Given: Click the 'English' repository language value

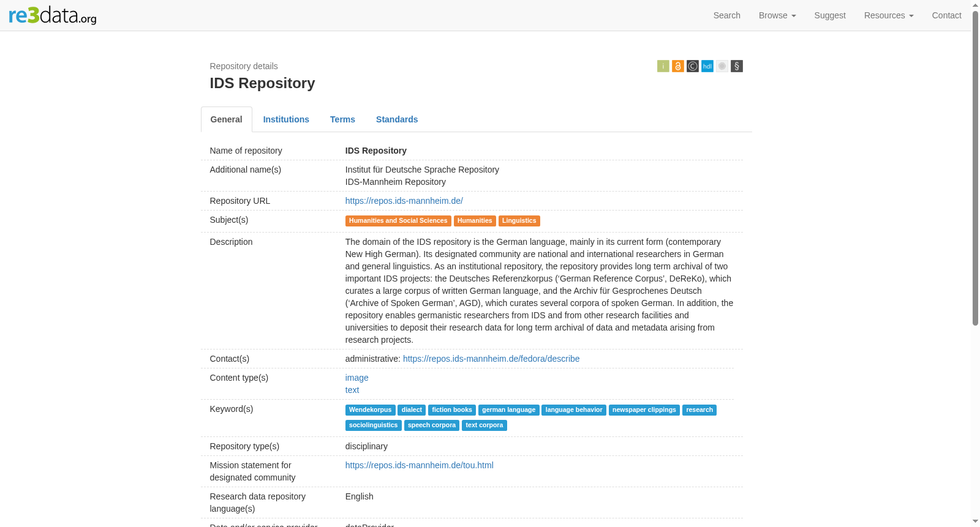Looking at the screenshot, I should [x=360, y=496].
